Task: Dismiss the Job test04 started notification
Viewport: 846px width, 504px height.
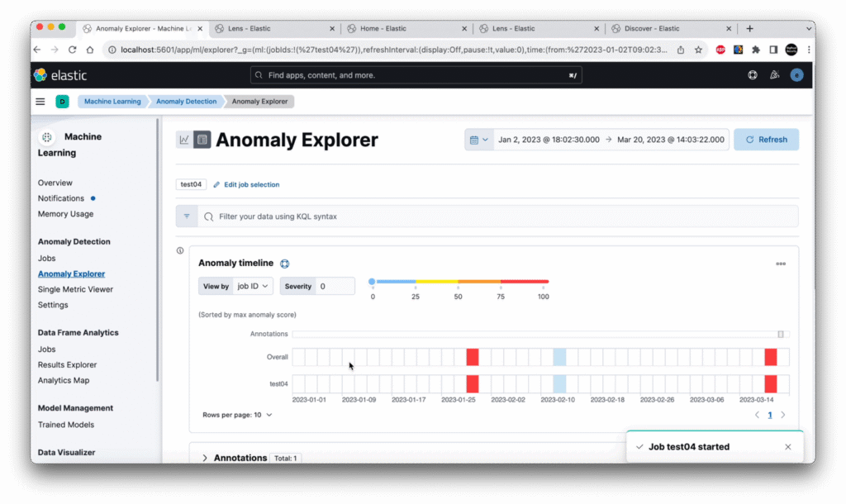Action: (787, 447)
